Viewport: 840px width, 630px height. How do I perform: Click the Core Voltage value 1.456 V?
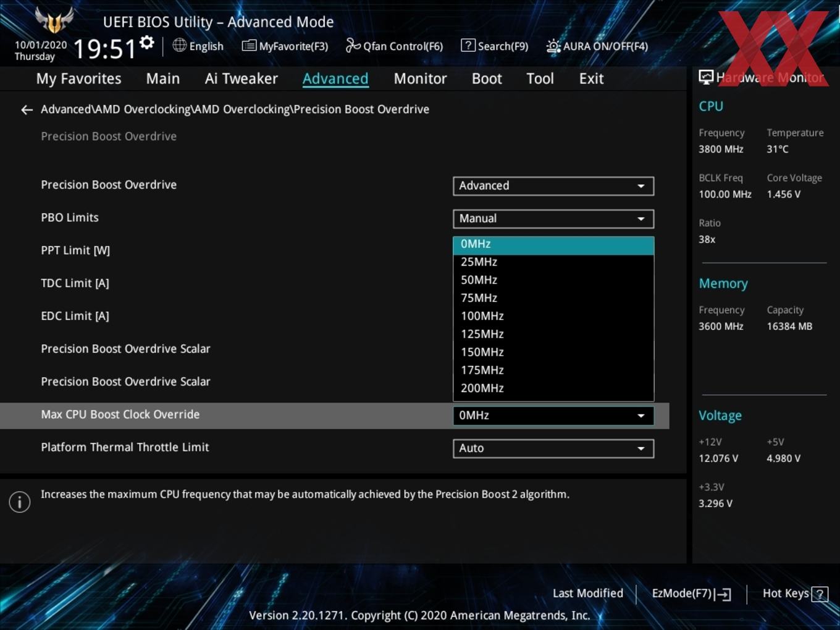[x=783, y=195]
